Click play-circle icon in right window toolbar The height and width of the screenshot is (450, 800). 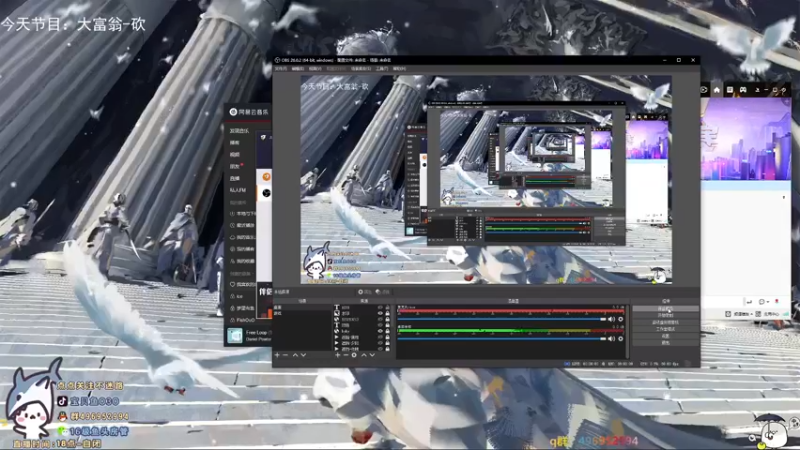704,90
